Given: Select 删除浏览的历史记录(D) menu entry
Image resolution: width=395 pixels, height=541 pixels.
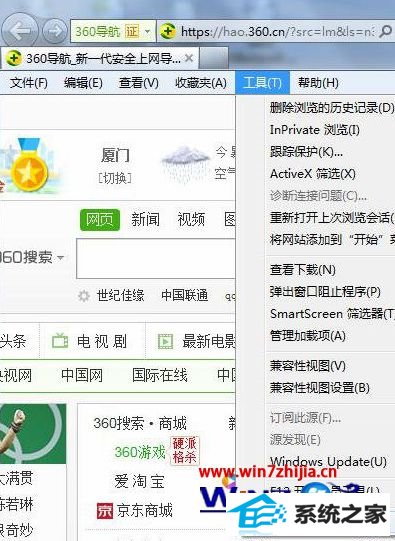Looking at the screenshot, I should [x=332, y=108].
